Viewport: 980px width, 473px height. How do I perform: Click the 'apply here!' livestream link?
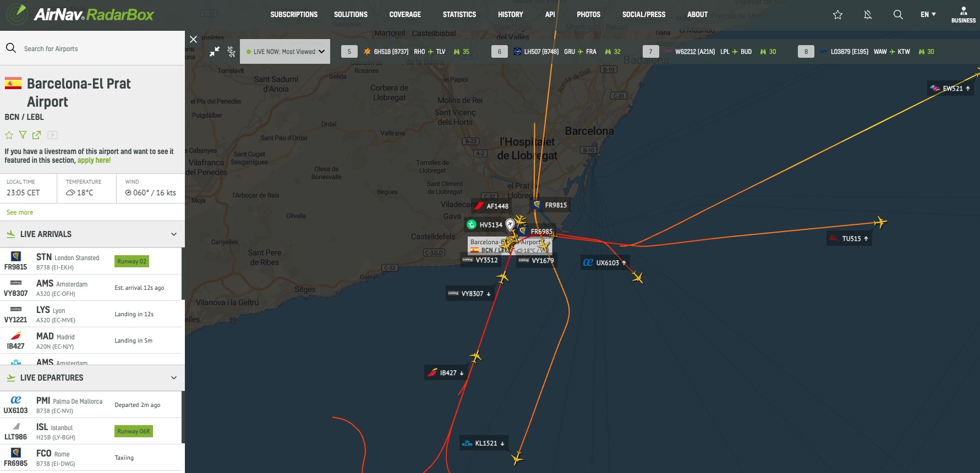[94, 161]
